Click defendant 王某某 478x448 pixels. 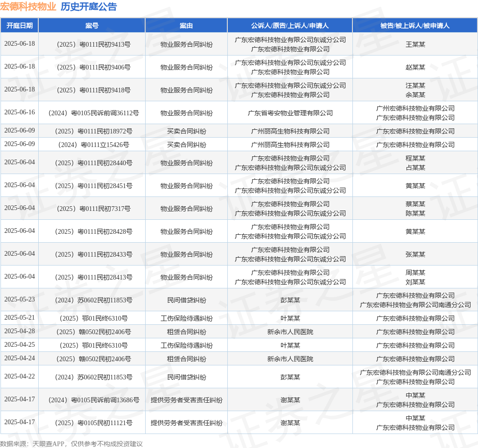click(415, 44)
